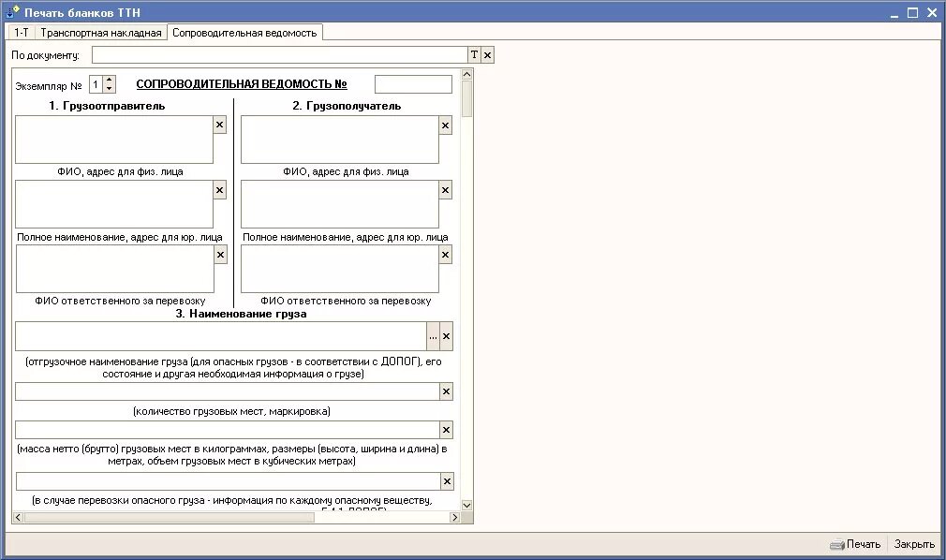Image resolution: width=946 pixels, height=560 pixels.
Task: Click the количество грузовых мест, маркировка field
Action: coord(228,391)
